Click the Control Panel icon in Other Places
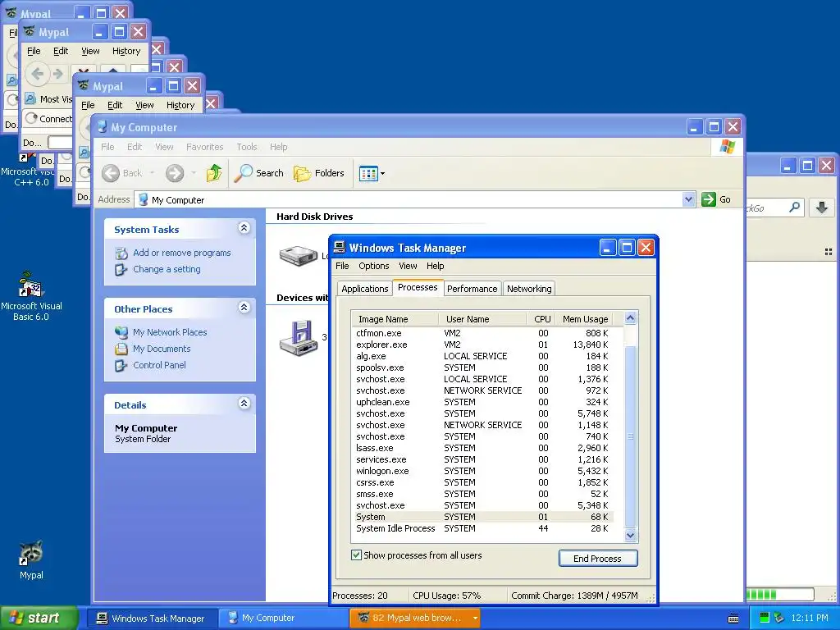Screen dimensions: 840x630 (121, 365)
